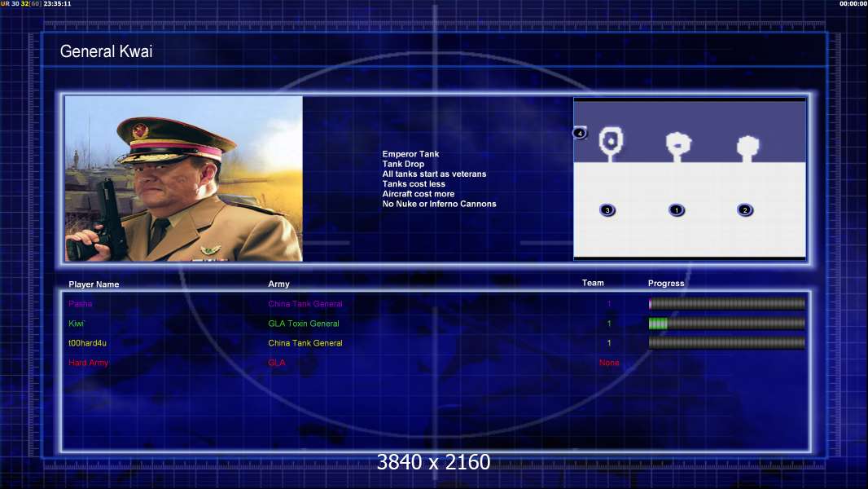Select player name Hard Army

coord(89,363)
